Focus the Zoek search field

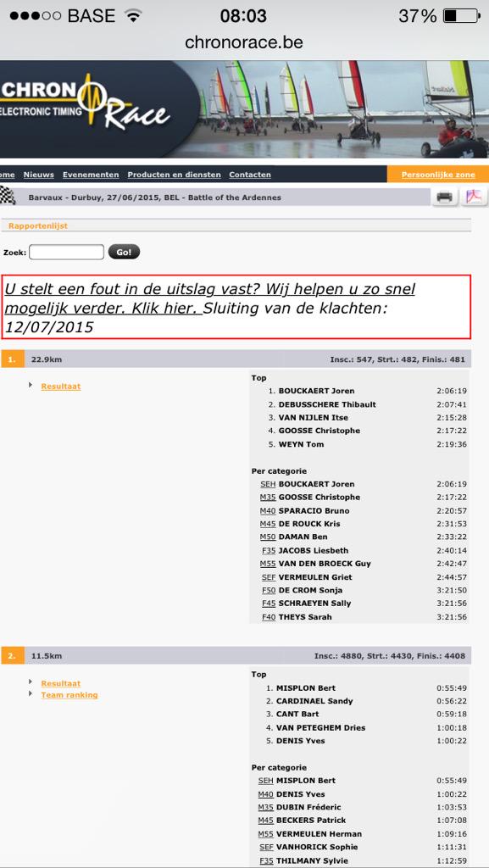[66, 252]
